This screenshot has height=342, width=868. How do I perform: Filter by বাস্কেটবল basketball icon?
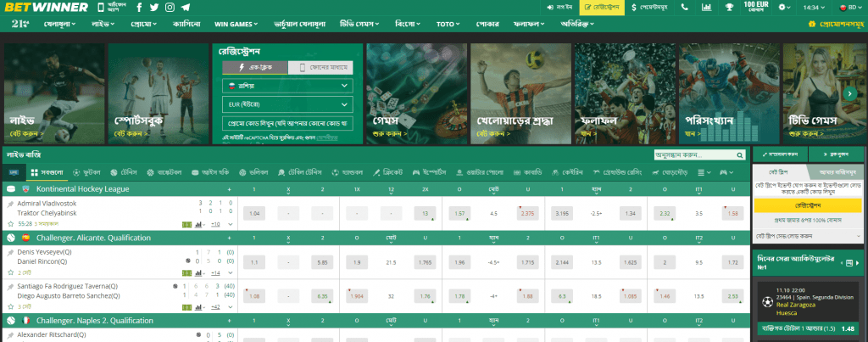[164, 172]
